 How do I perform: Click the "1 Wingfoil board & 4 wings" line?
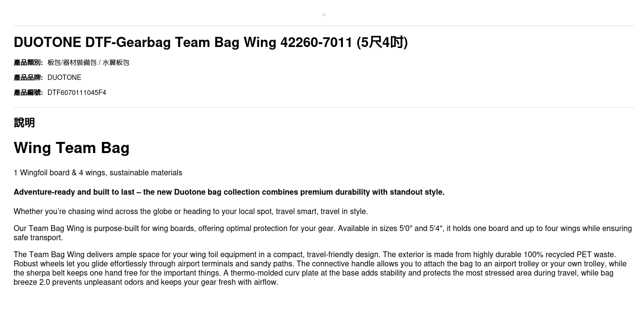pyautogui.click(x=98, y=173)
